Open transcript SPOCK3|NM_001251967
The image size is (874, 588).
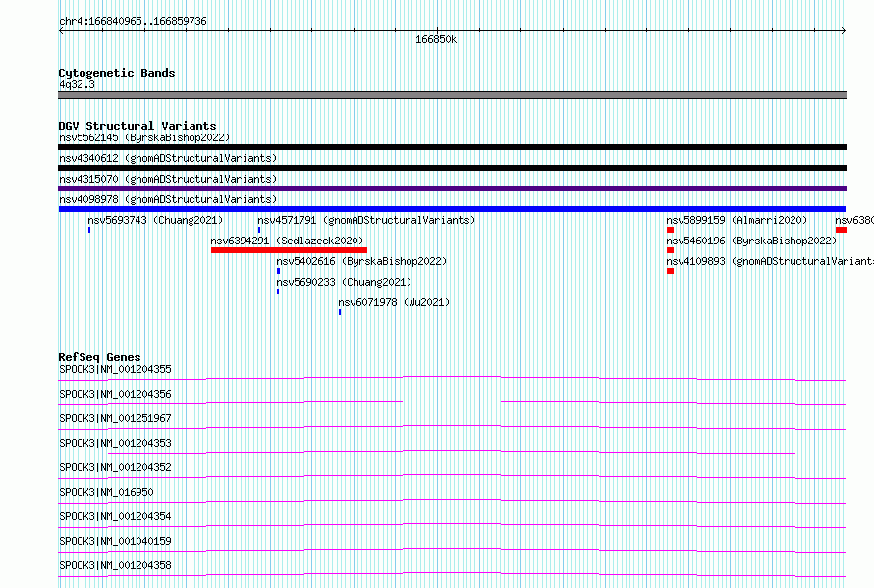click(115, 418)
